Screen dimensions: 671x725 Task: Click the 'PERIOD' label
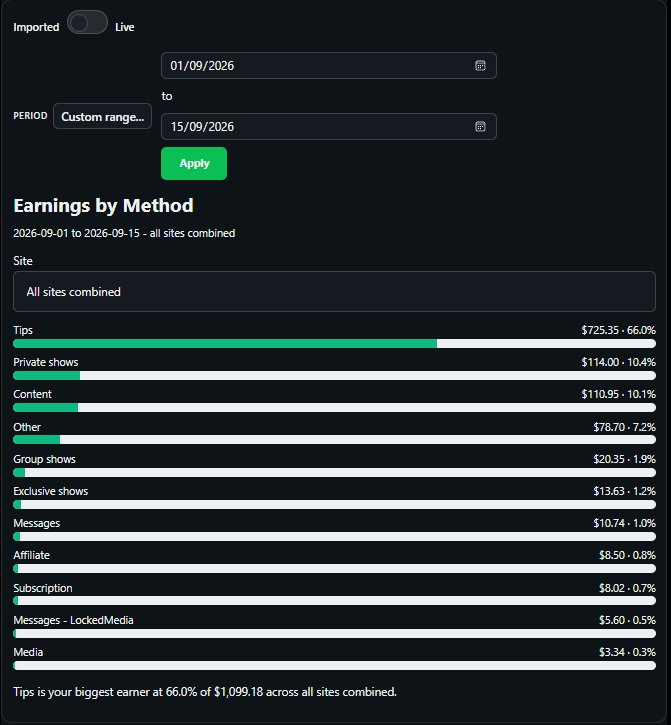(30, 116)
